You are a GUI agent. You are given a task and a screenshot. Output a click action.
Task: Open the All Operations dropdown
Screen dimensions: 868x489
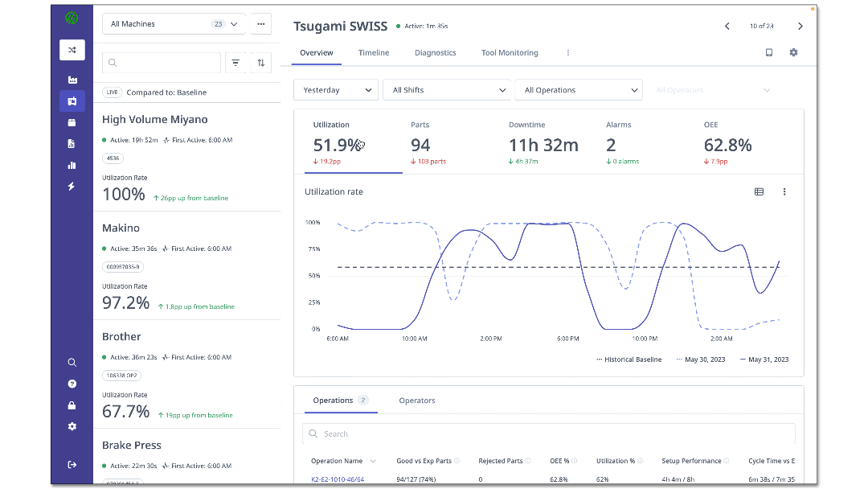(x=579, y=90)
